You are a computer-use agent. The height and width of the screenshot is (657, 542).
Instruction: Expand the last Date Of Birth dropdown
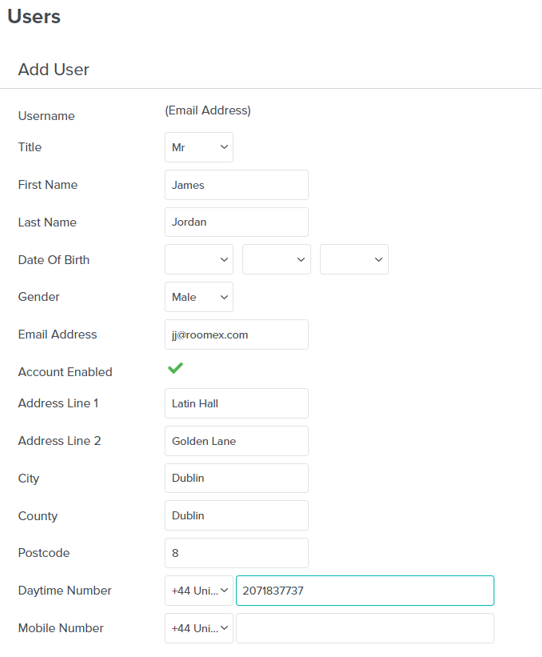(354, 259)
